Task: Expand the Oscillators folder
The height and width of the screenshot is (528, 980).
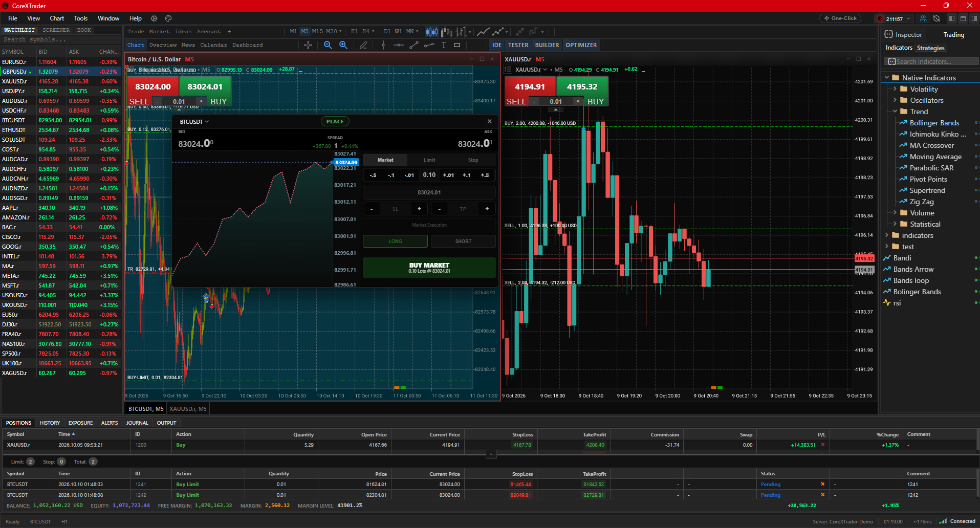Action: coord(895,100)
